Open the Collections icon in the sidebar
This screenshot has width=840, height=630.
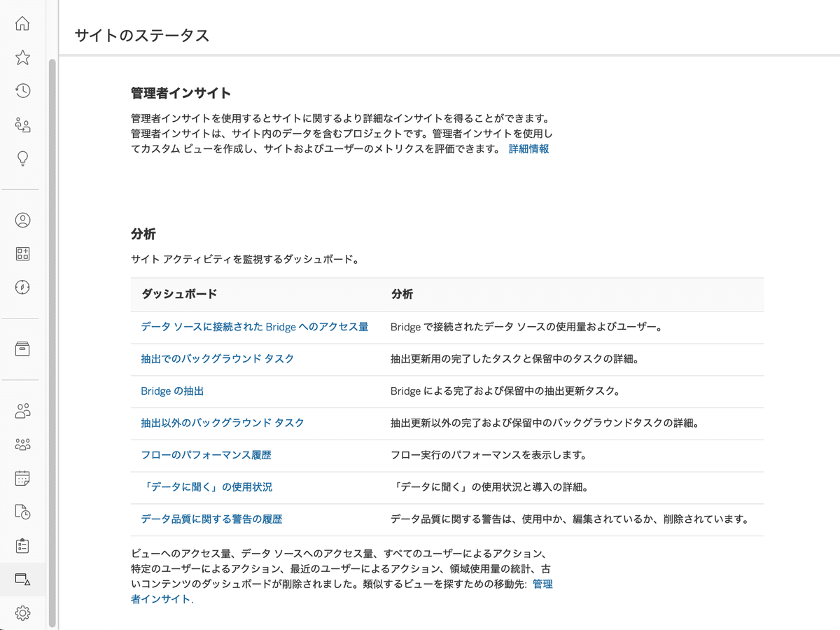pyautogui.click(x=22, y=254)
